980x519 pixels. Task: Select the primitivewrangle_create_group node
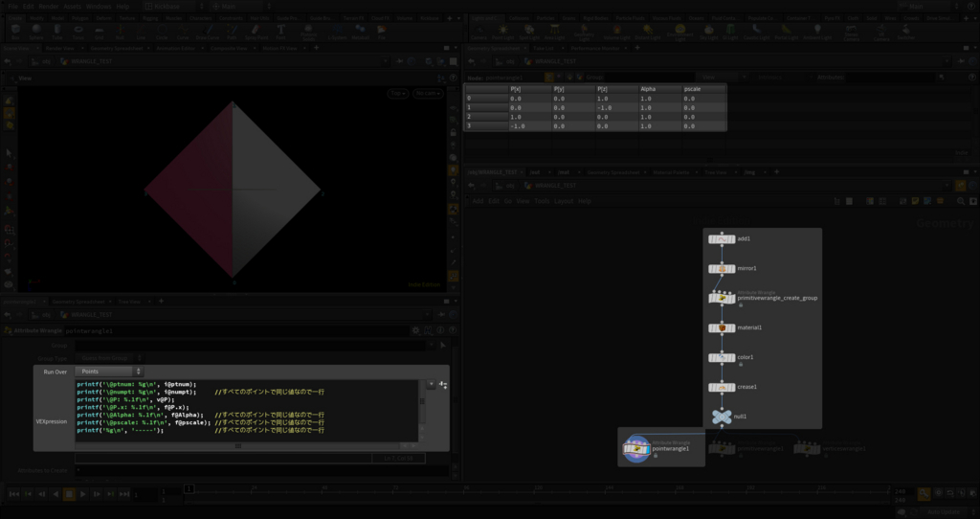click(722, 298)
